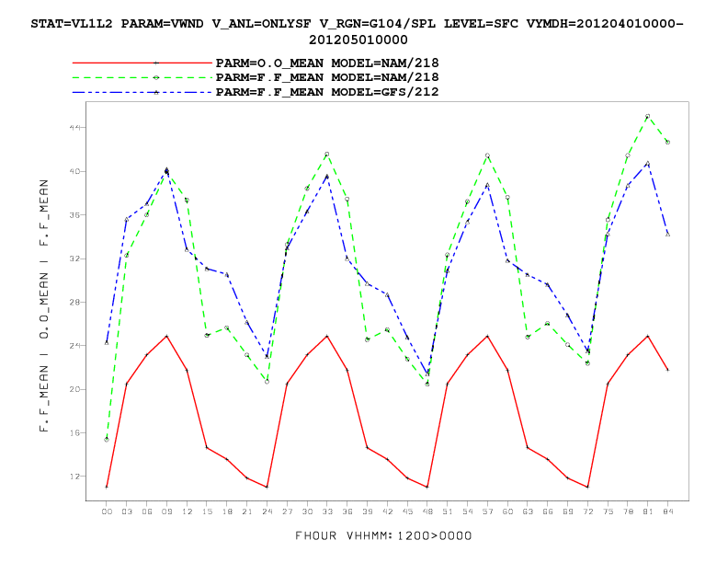Image resolution: width=728 pixels, height=563 pixels.
Task: Click the x-axis title FHOUR VHHMM: 1200>0000
Action: (383, 535)
